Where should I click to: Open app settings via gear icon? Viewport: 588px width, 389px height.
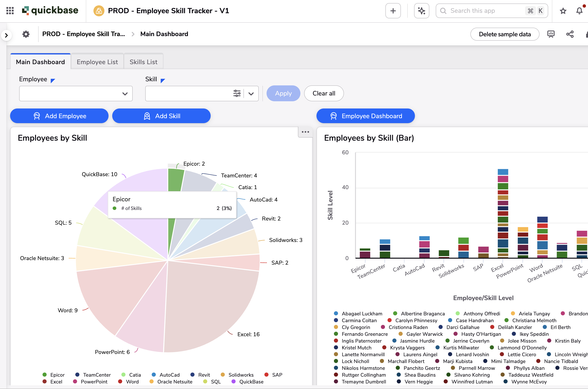[x=26, y=34]
